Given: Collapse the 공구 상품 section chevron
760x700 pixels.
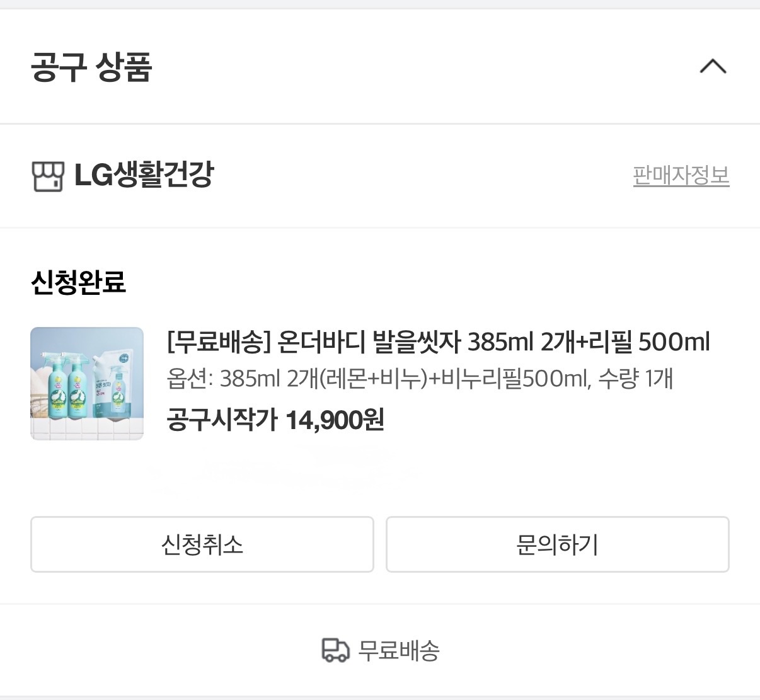Looking at the screenshot, I should (x=713, y=66).
